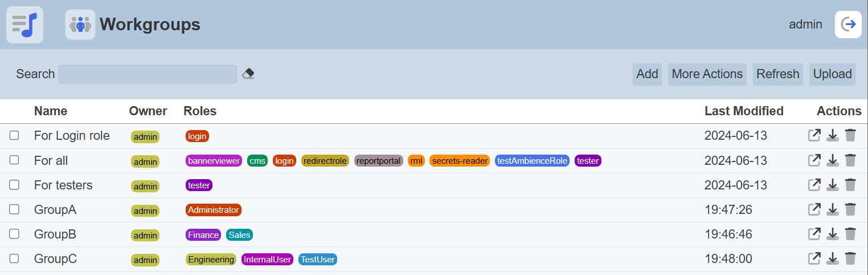Click the Workgroups people icon
Viewport: 868px width, 275px height.
pyautogui.click(x=80, y=25)
